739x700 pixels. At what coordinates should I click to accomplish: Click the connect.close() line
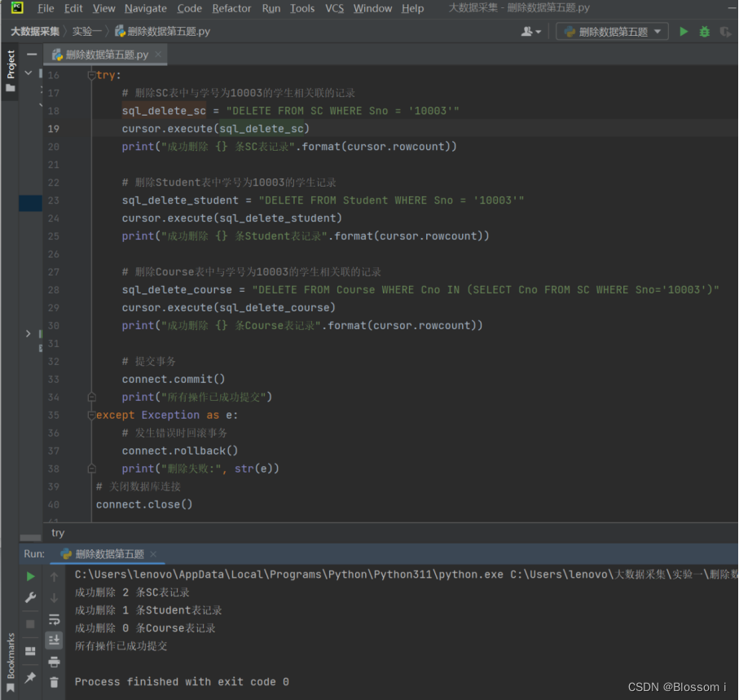point(144,504)
